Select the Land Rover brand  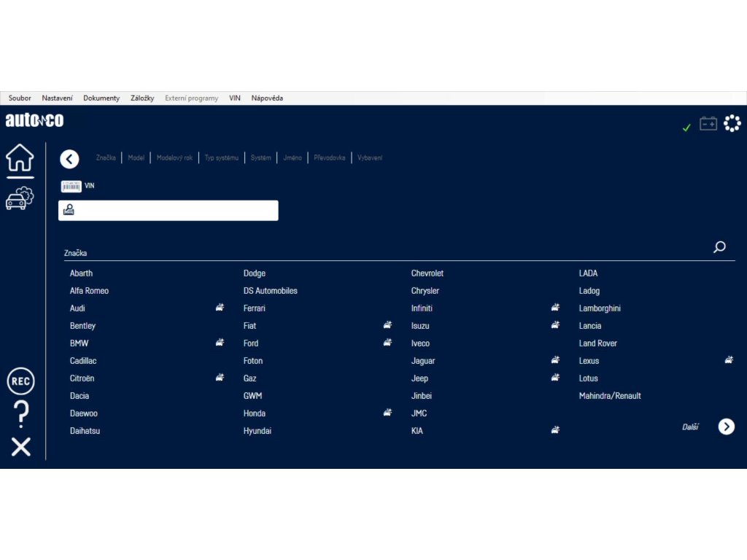click(x=598, y=343)
